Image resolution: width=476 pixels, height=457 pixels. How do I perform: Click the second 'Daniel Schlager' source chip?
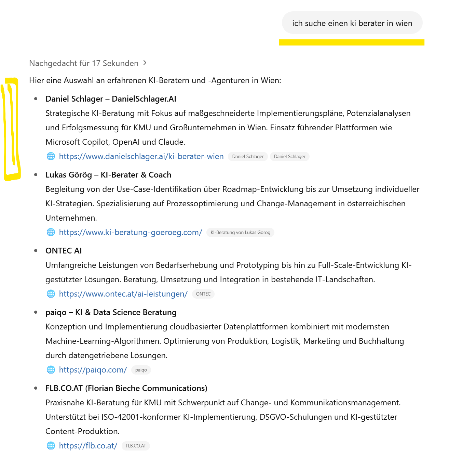point(290,156)
